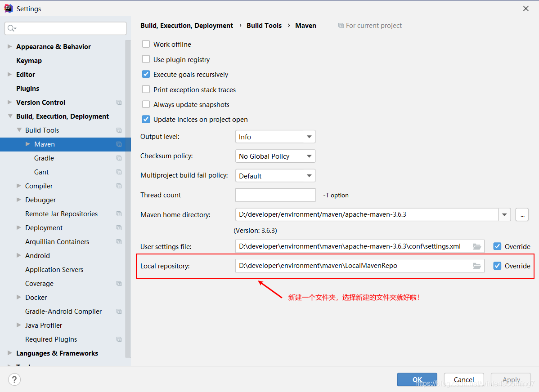This screenshot has width=539, height=392.
Task: Expand Languages & Frameworks node
Action: coord(9,353)
